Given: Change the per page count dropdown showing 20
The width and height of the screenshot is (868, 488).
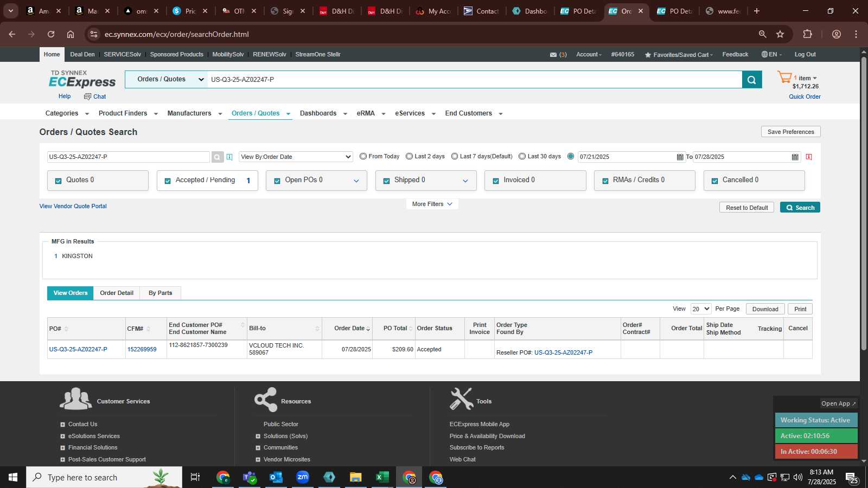Looking at the screenshot, I should (700, 309).
